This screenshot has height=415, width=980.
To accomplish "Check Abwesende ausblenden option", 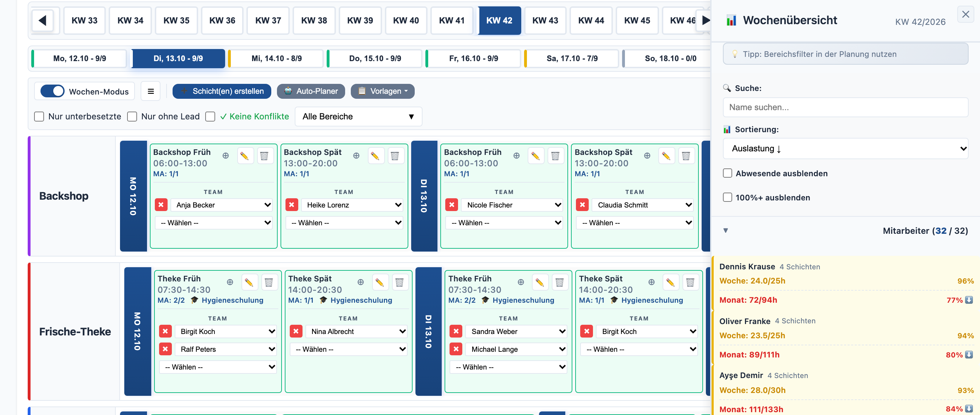I will coord(727,173).
